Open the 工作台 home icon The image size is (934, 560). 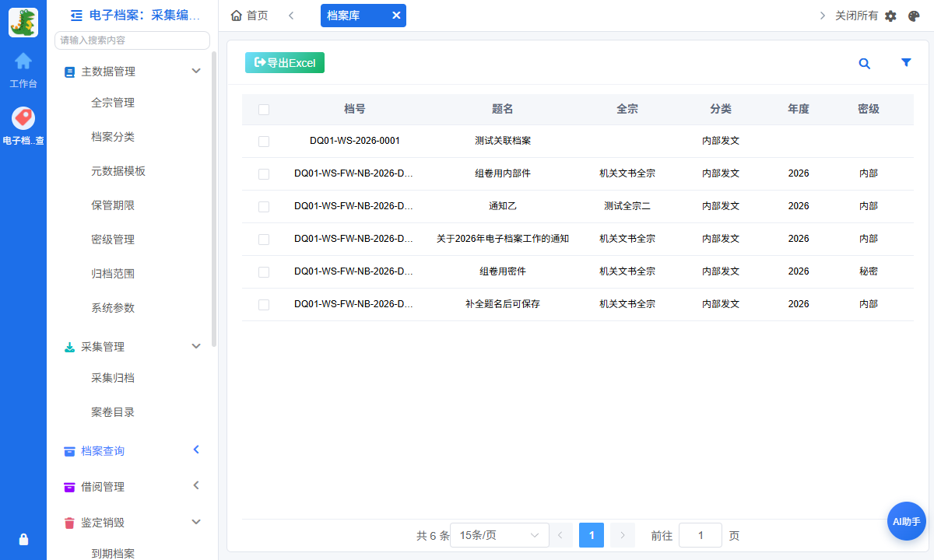(23, 61)
